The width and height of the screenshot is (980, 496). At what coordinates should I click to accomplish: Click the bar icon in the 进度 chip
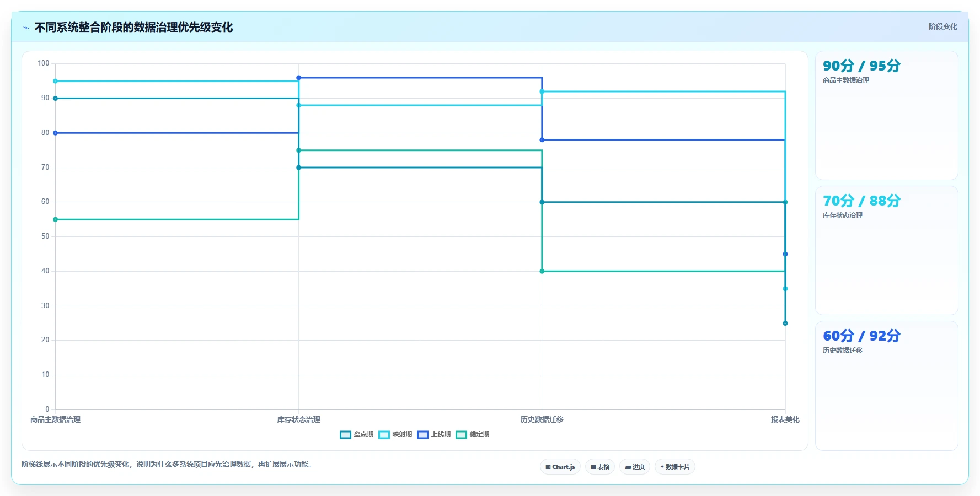(628, 467)
